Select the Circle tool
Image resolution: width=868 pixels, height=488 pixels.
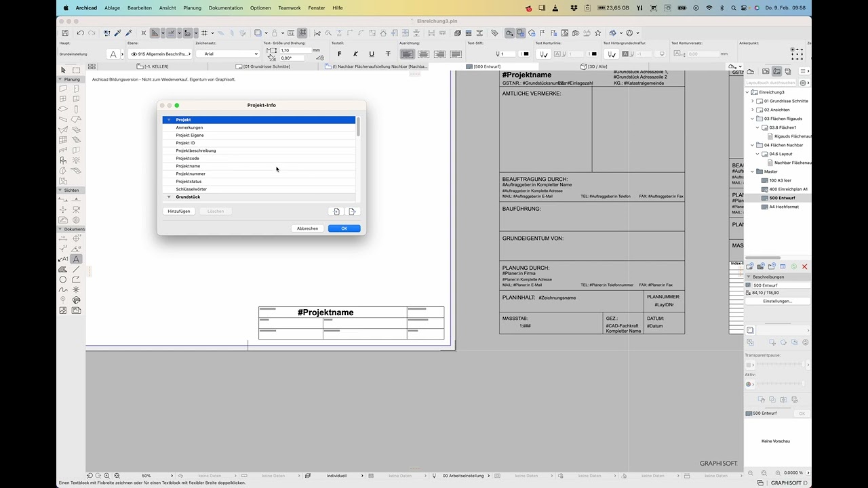click(63, 279)
